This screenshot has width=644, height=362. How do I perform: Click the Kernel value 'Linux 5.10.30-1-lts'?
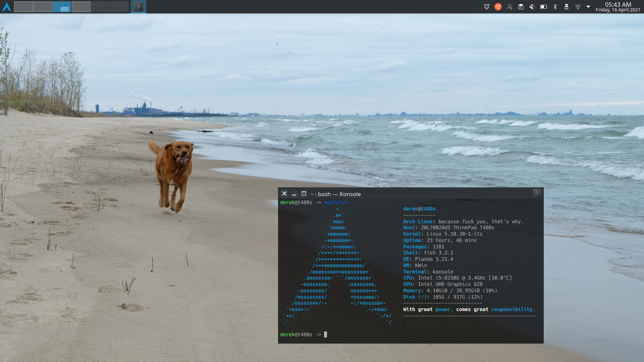454,234
